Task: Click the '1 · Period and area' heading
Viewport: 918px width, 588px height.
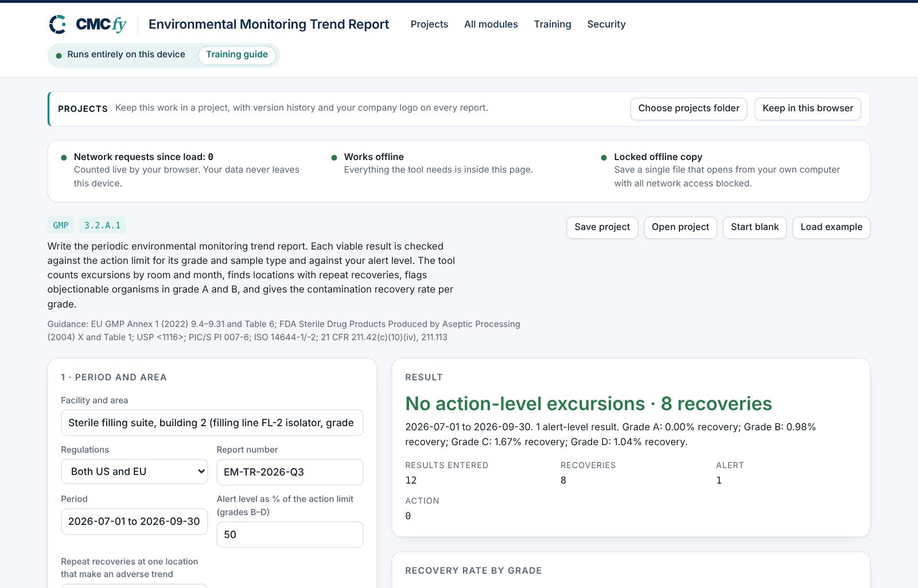Action: (114, 377)
